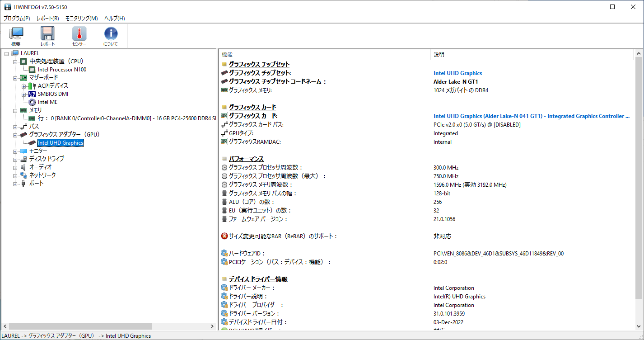Select Intel Processor N100 tree item

(x=62, y=70)
